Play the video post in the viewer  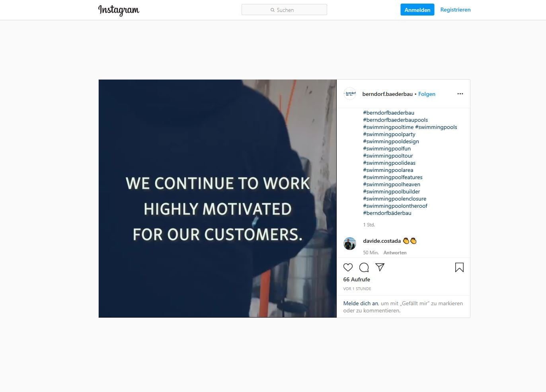[217, 199]
